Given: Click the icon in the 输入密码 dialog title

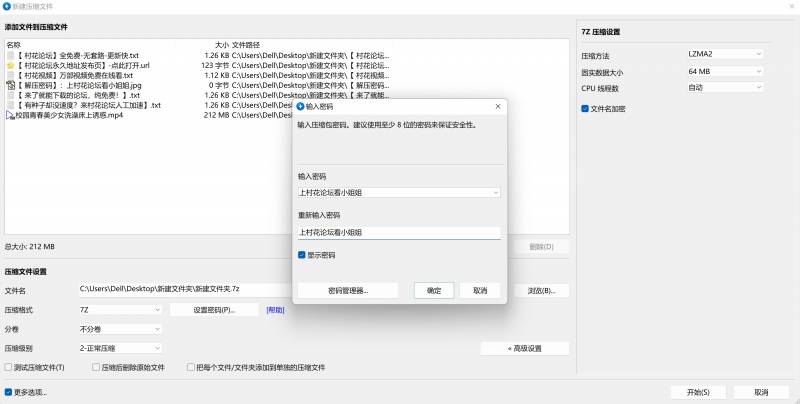Looking at the screenshot, I should [301, 106].
